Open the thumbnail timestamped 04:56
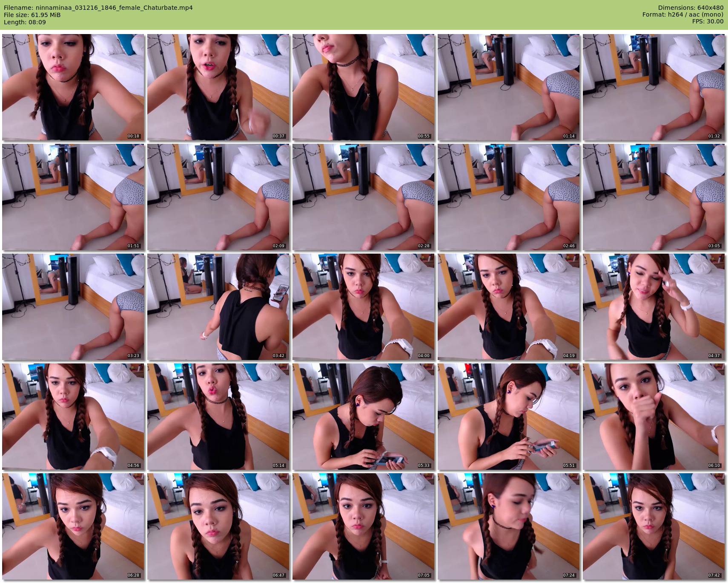The width and height of the screenshot is (728, 583). pyautogui.click(x=73, y=417)
